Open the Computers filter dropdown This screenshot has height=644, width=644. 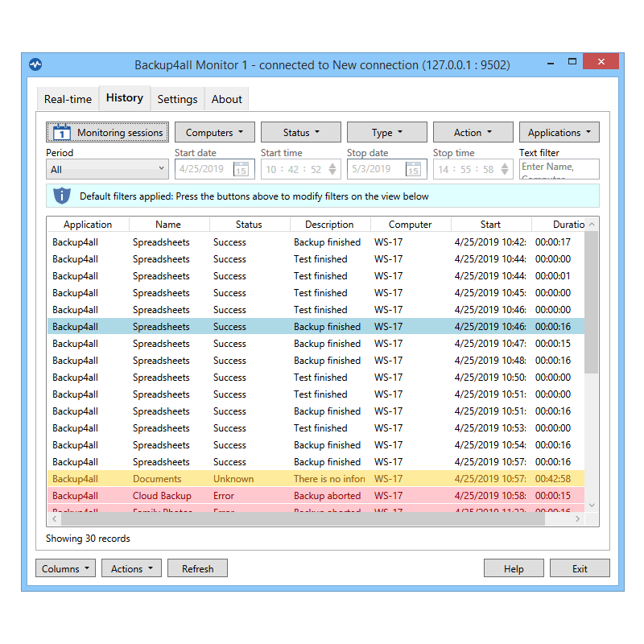213,133
